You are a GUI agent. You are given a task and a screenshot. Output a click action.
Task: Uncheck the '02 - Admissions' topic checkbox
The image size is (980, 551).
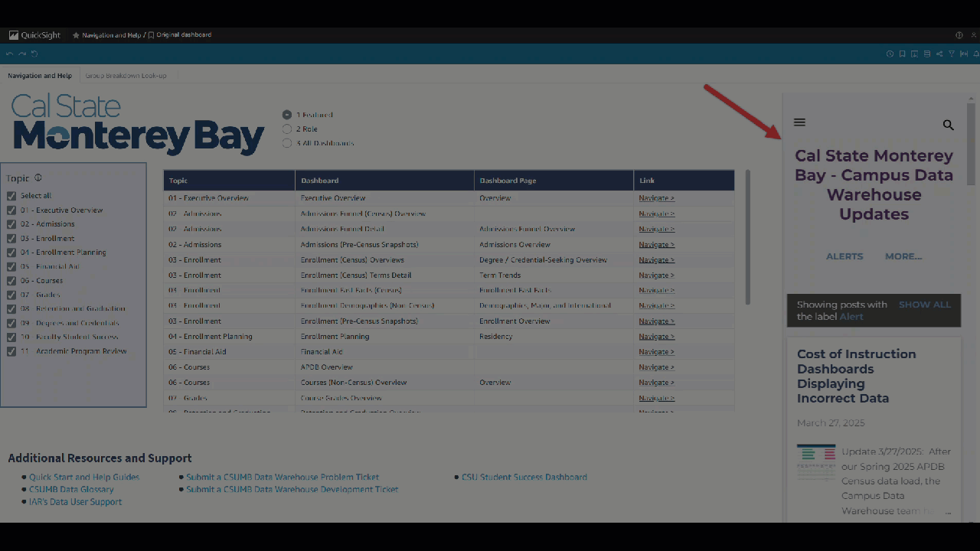coord(11,224)
